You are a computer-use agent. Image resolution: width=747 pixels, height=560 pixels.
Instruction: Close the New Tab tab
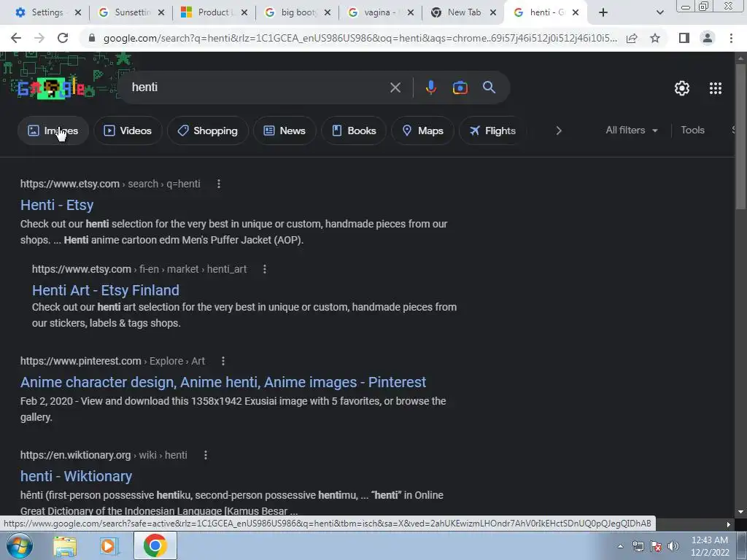click(493, 12)
